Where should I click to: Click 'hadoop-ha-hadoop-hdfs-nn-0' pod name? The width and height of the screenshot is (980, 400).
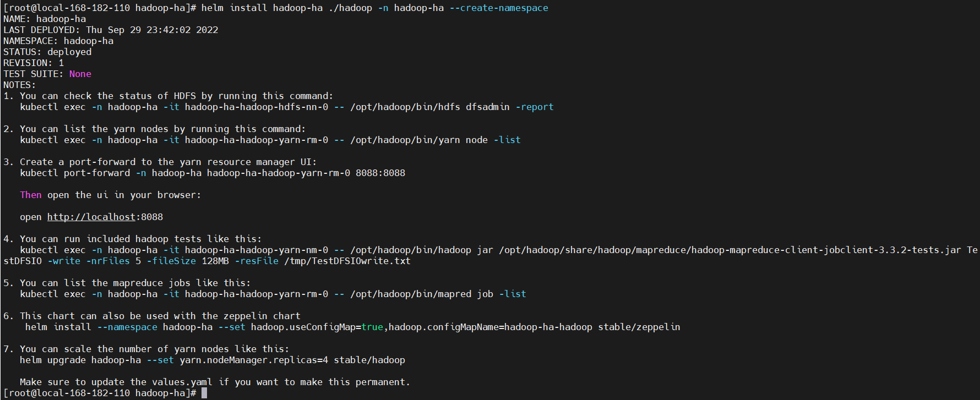click(257, 107)
